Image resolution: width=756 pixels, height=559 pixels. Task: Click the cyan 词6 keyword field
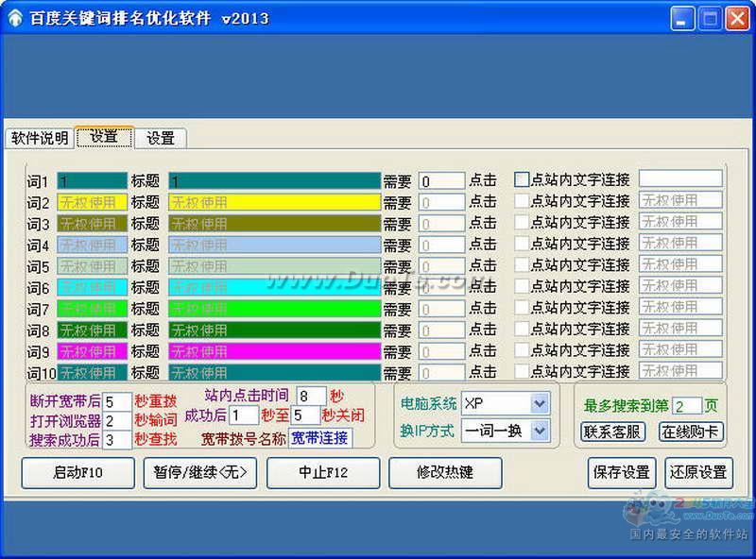92,287
